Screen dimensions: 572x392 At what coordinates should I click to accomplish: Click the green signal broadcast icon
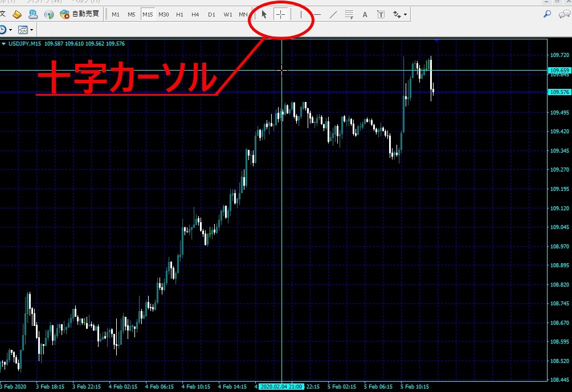coord(48,14)
